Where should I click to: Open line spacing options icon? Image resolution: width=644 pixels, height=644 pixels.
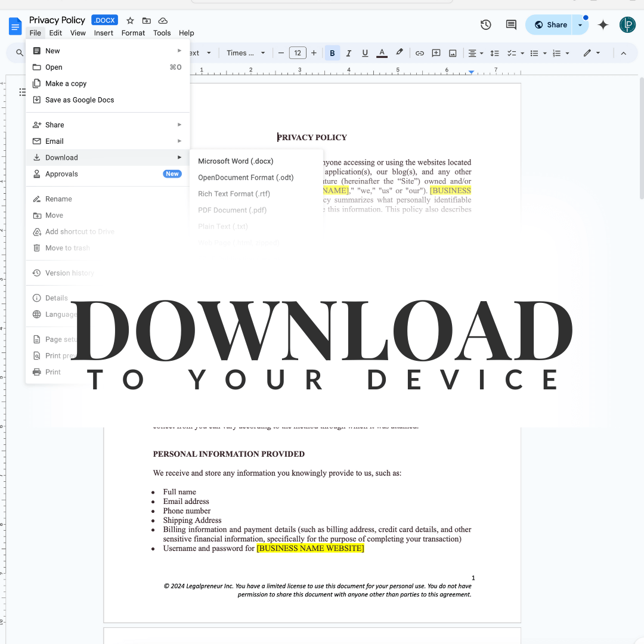coord(494,53)
